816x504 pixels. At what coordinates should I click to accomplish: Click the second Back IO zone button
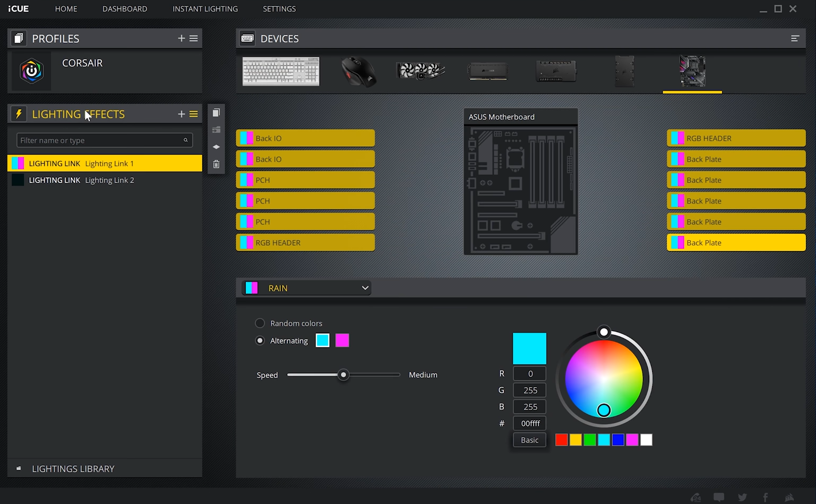point(305,159)
